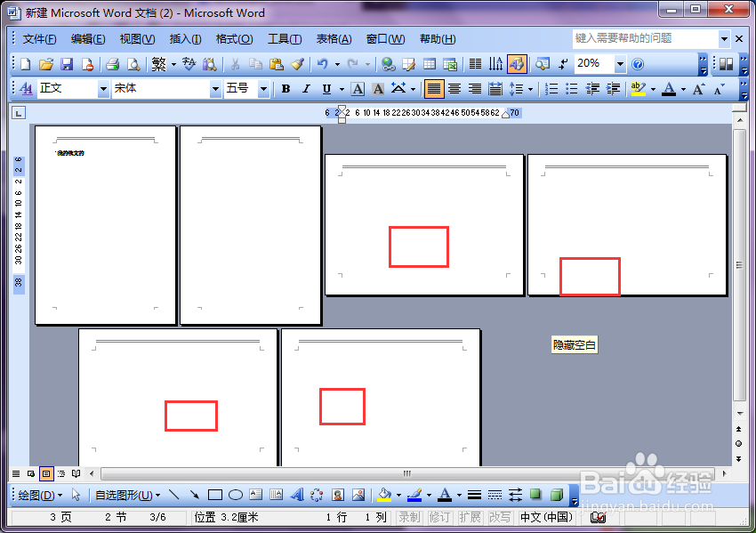Open Print Preview magnifier icon

(133, 64)
